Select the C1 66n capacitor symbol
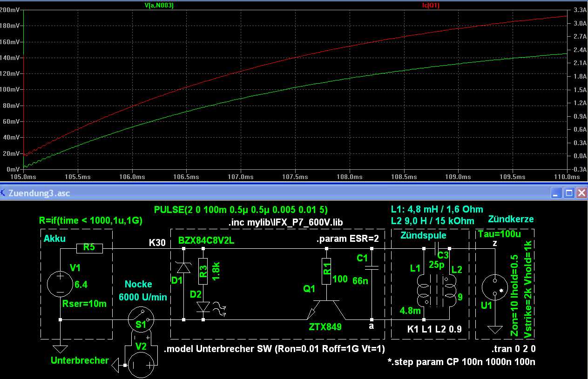Viewport: 588px width, 379px height. [372, 267]
